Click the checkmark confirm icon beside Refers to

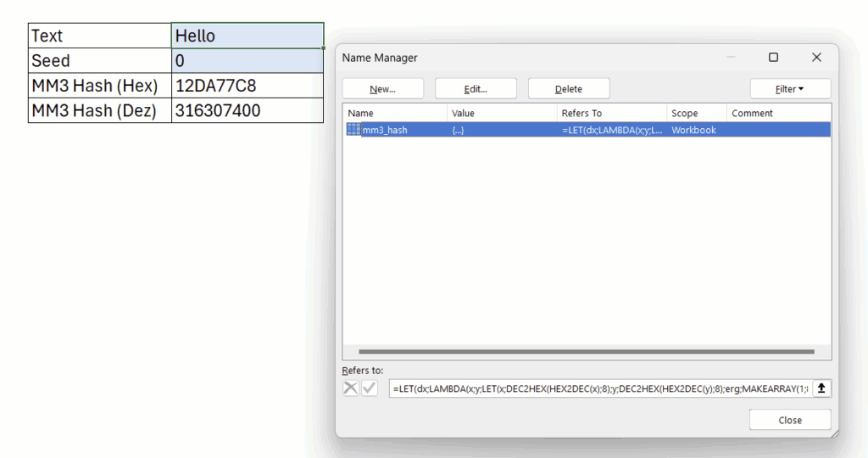click(x=370, y=388)
